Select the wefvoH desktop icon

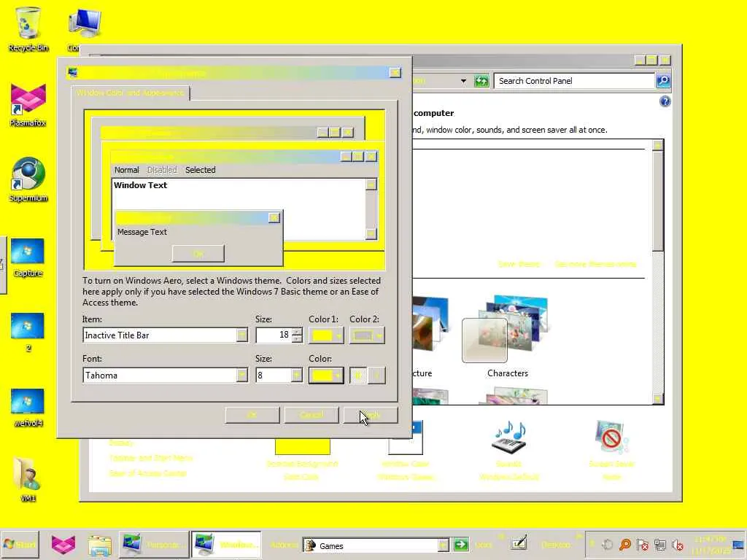tap(28, 408)
